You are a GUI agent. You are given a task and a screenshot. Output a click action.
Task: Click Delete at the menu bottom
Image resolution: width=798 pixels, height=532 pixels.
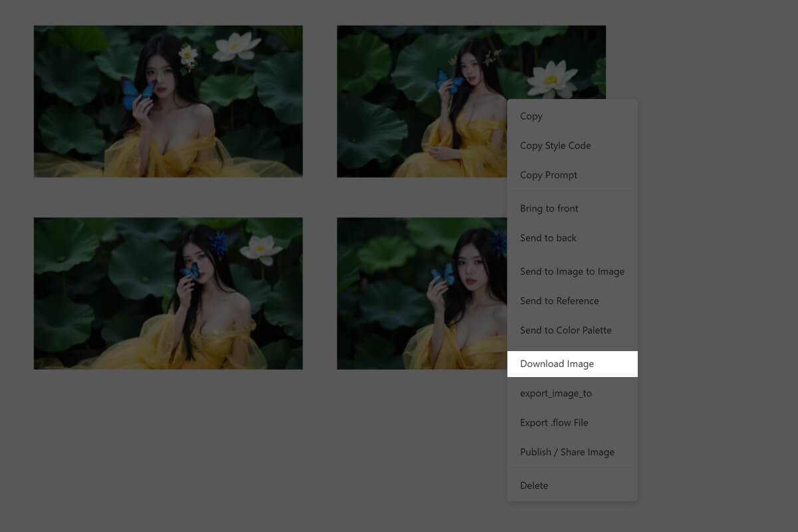click(x=534, y=485)
